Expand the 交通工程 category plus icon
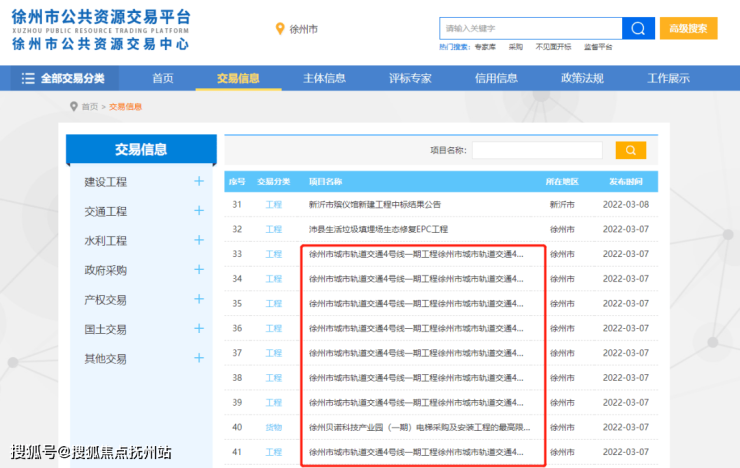The image size is (740, 468). click(199, 211)
